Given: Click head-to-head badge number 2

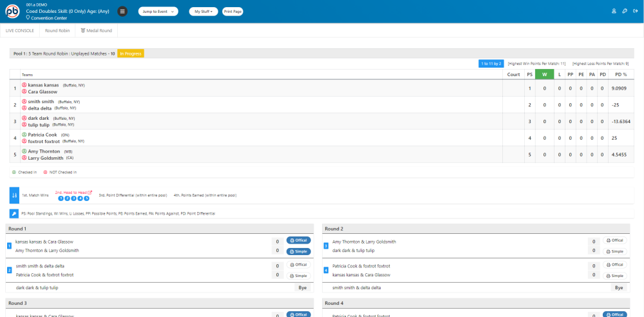Looking at the screenshot, I should [x=68, y=198].
